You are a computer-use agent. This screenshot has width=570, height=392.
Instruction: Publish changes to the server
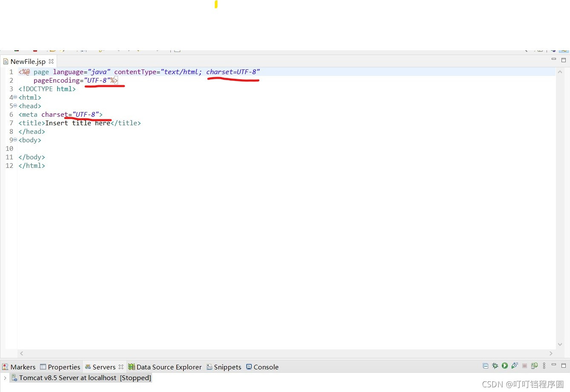pyautogui.click(x=534, y=366)
